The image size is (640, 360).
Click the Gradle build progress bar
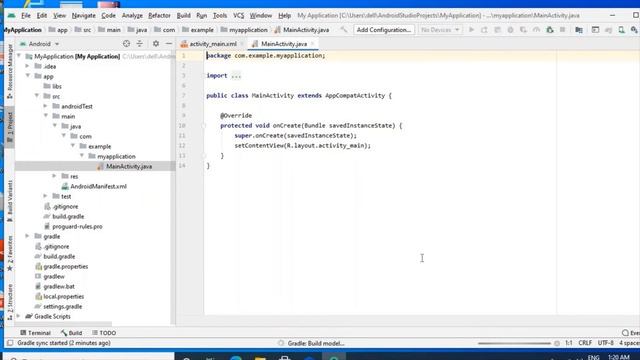[514, 343]
